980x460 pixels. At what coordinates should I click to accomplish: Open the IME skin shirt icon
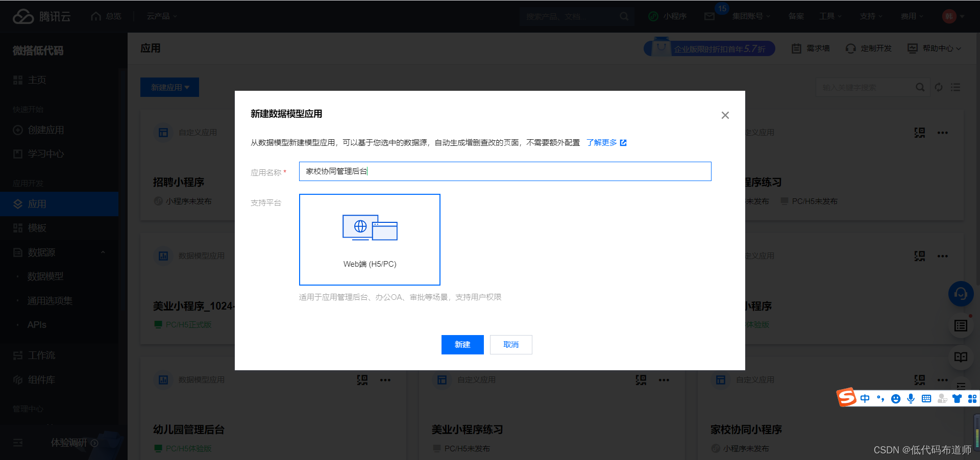[958, 399]
